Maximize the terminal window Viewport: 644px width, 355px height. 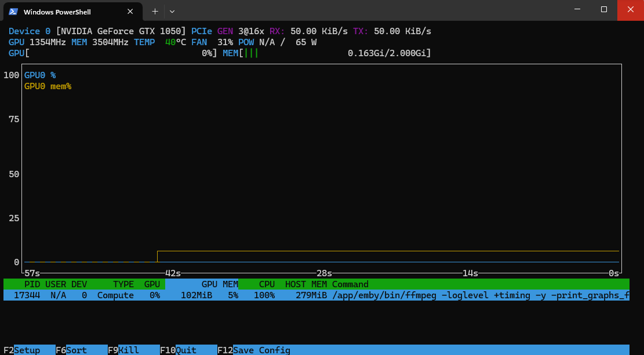click(x=604, y=9)
